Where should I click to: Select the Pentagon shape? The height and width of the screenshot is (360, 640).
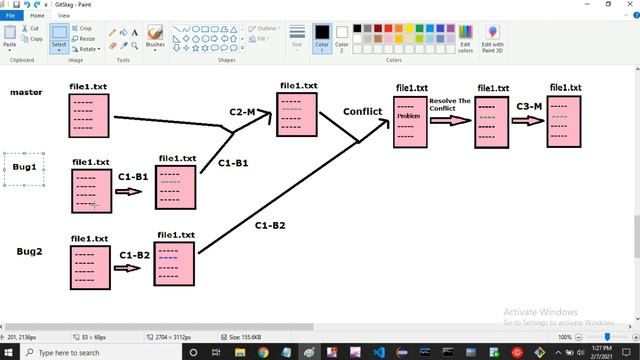coord(196,39)
